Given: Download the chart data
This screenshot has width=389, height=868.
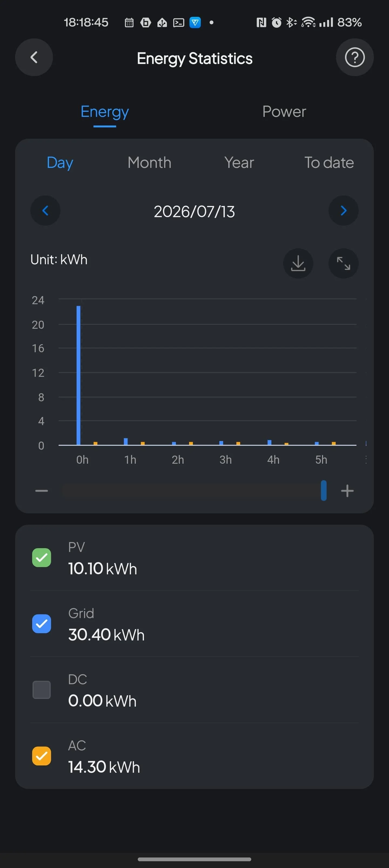Looking at the screenshot, I should pos(298,263).
